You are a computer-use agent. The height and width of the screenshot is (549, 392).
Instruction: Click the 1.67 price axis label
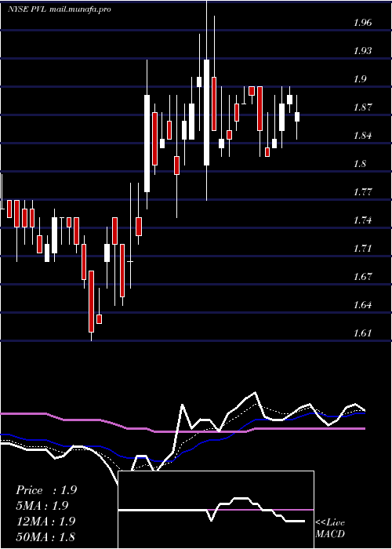[362, 277]
